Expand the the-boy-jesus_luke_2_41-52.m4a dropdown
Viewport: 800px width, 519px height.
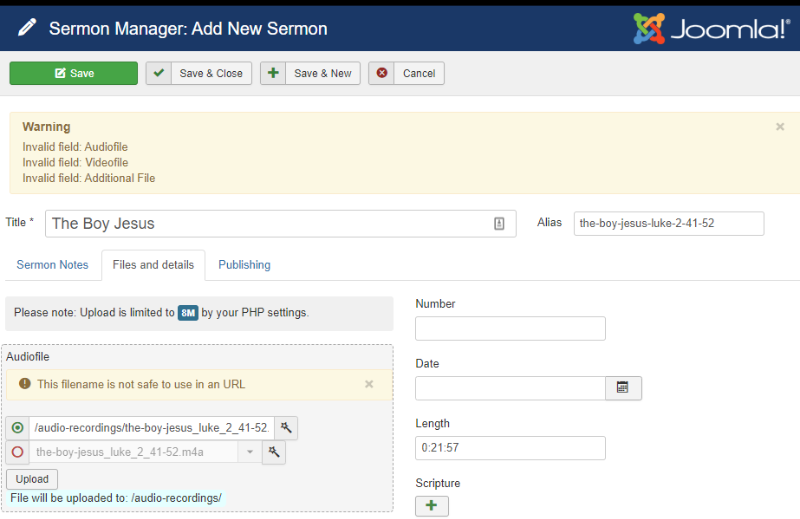249,452
